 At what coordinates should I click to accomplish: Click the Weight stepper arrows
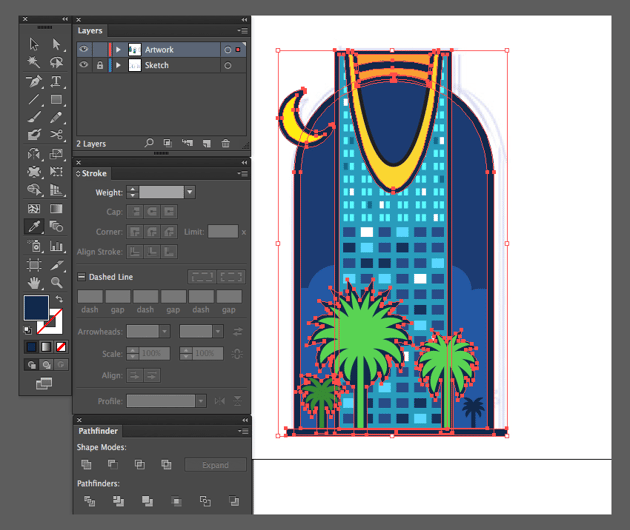[x=132, y=192]
